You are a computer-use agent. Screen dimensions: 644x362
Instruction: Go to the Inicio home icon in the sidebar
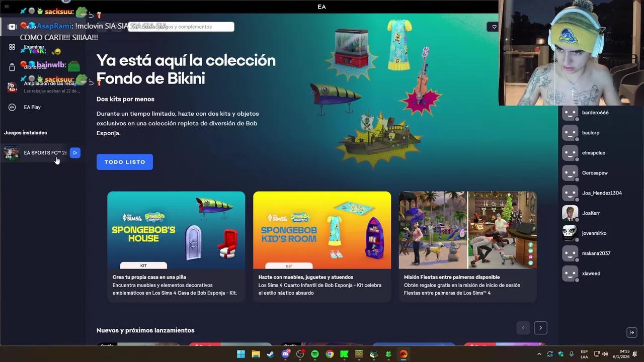pos(12,27)
